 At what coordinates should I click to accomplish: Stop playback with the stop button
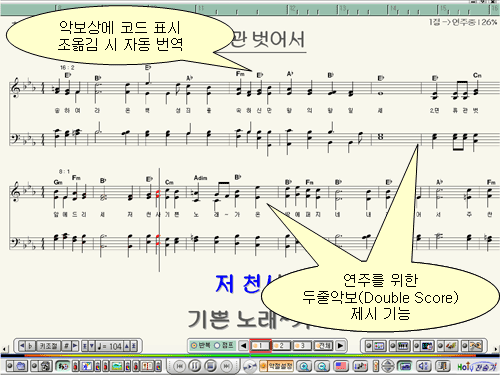point(210,366)
